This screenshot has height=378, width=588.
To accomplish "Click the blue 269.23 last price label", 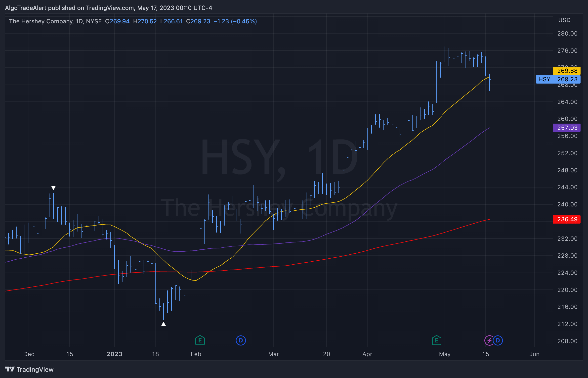I will [x=567, y=79].
